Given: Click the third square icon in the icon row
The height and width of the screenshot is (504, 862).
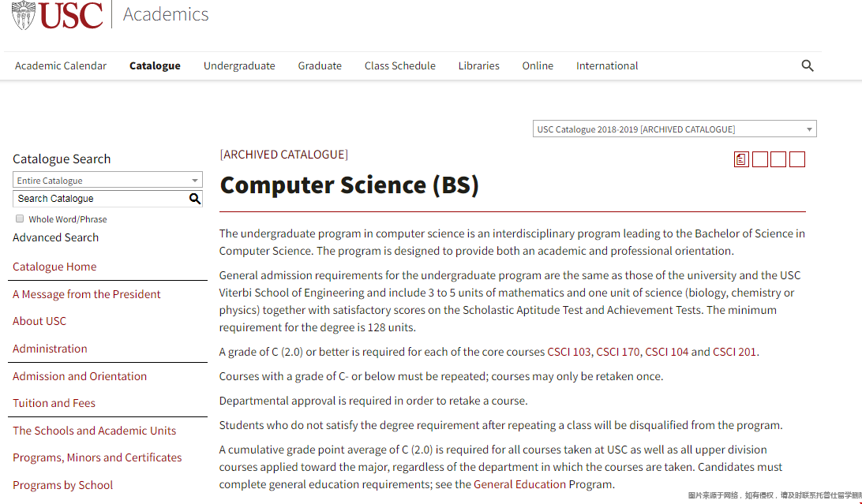Looking at the screenshot, I should click(x=778, y=159).
